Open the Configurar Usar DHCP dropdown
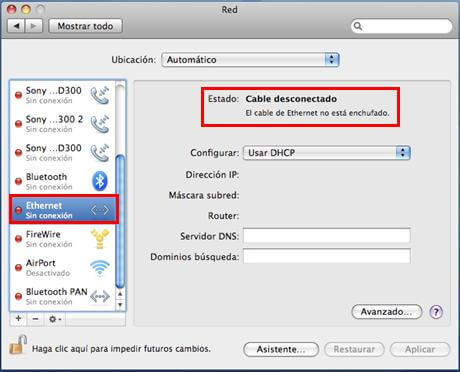460x372 pixels. point(327,153)
